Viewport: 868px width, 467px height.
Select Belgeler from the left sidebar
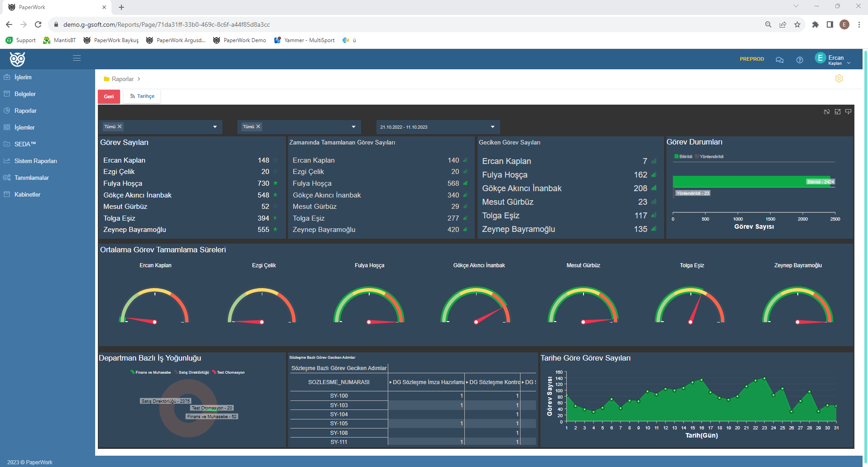tap(25, 94)
